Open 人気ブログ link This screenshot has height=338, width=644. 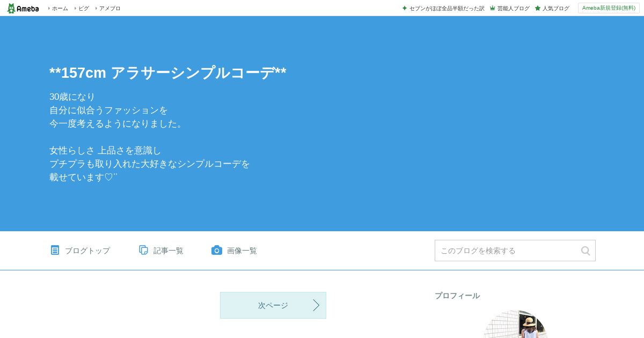pos(555,8)
